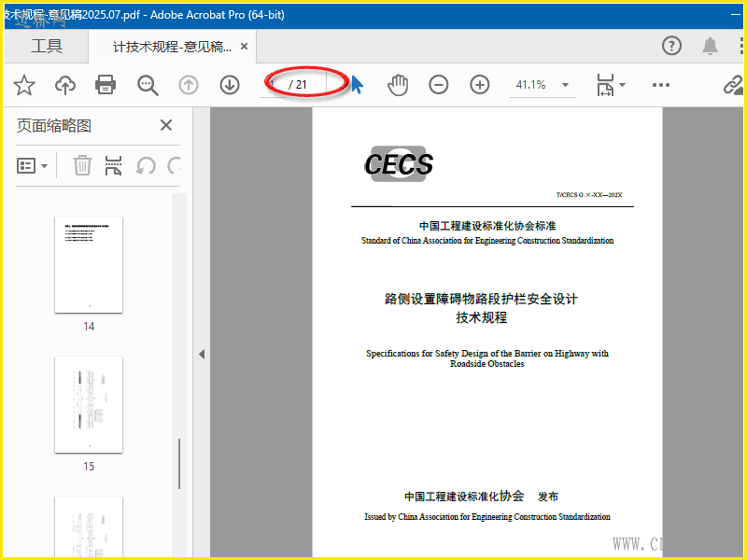
Task: Add the document to starred bookmarks
Action: pos(24,85)
